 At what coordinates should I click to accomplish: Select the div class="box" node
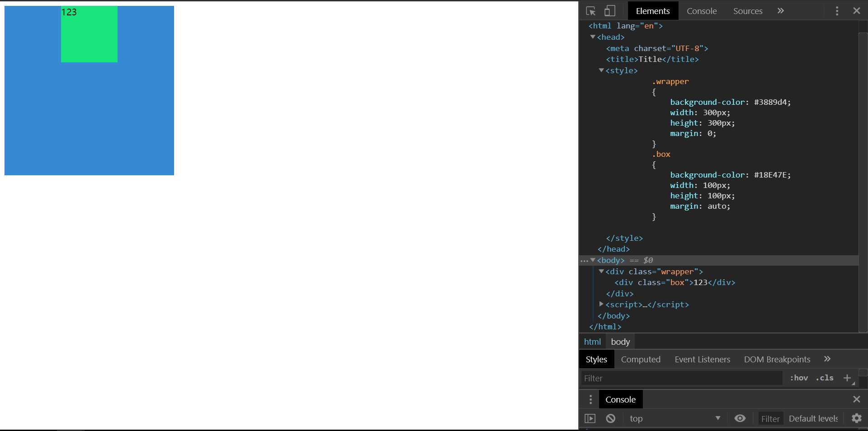pos(675,282)
